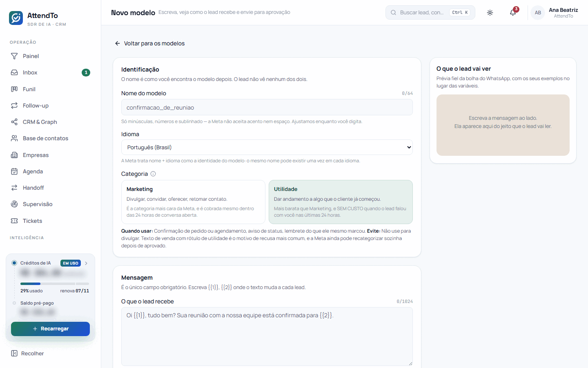Select Créditos de IA radio option
Screen dimensions: 588x368
(14, 263)
